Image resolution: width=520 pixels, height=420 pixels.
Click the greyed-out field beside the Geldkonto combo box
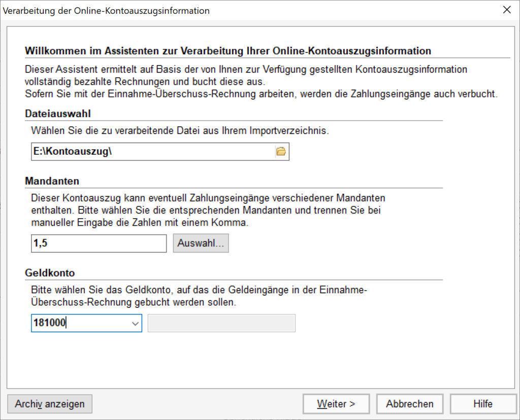point(221,323)
